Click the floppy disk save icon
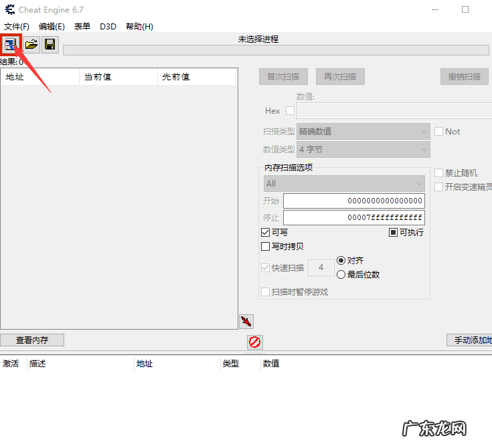This screenshot has width=492, height=448. pyautogui.click(x=50, y=45)
